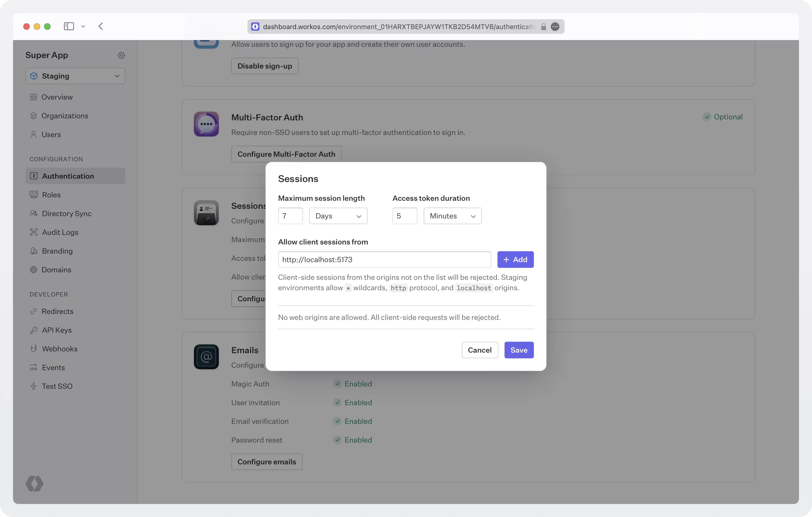812x517 pixels.
Task: Click the Webhooks icon in sidebar
Action: 34,349
